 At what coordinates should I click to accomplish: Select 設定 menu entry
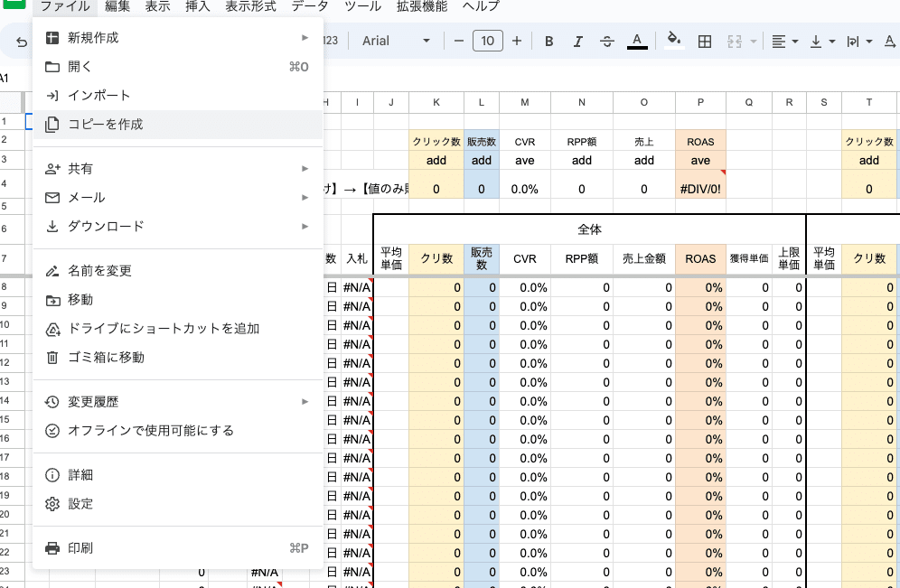[178, 504]
